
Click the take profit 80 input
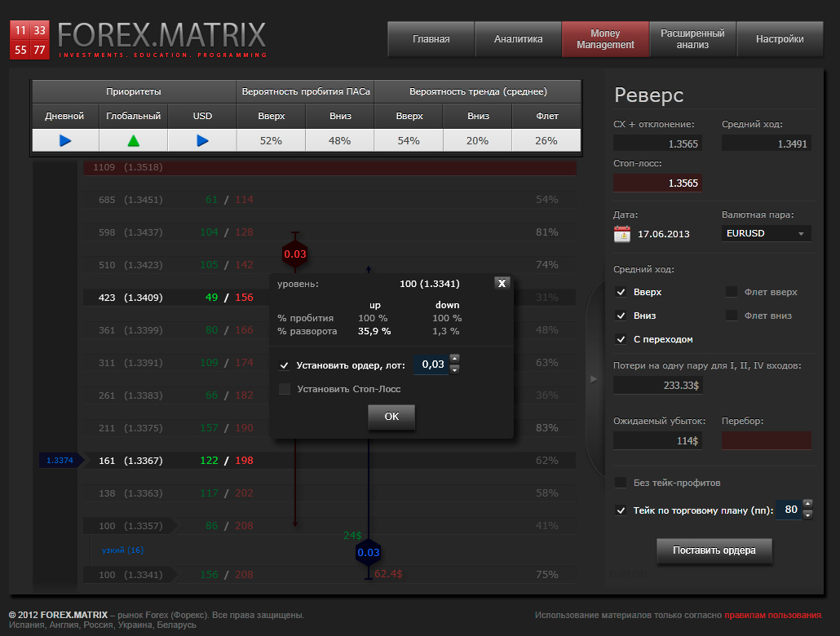click(789, 510)
